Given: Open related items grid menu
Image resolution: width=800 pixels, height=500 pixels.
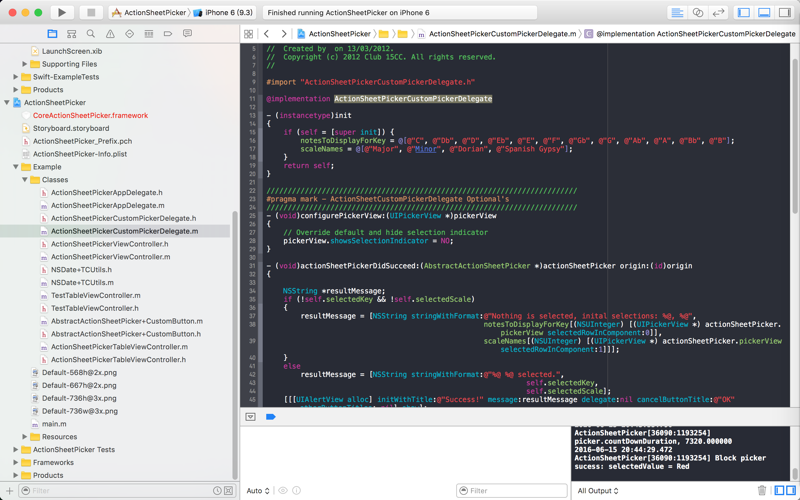Looking at the screenshot, I should click(249, 34).
